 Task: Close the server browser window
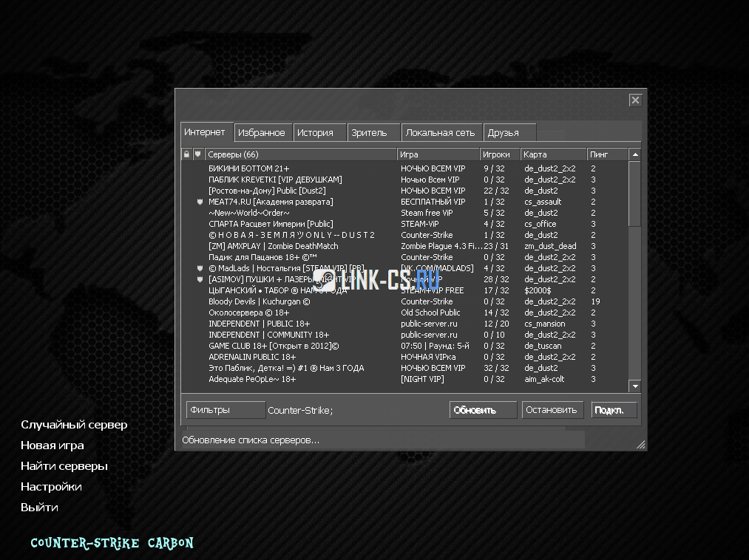635,100
